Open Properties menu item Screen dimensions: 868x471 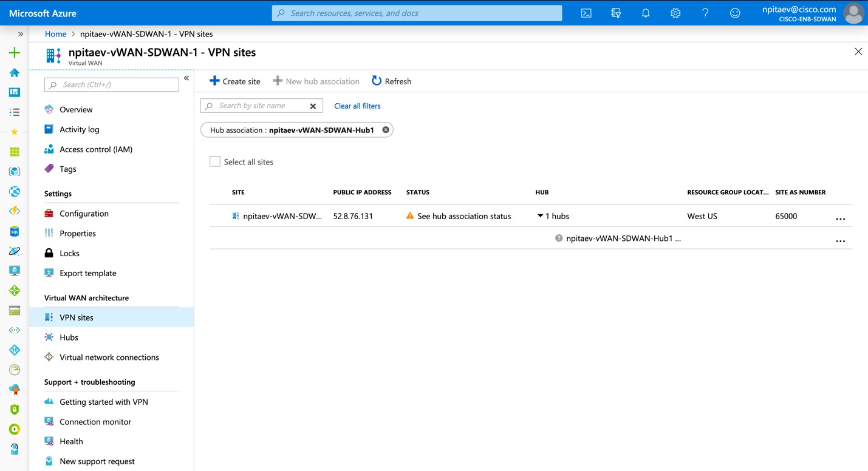pyautogui.click(x=77, y=234)
